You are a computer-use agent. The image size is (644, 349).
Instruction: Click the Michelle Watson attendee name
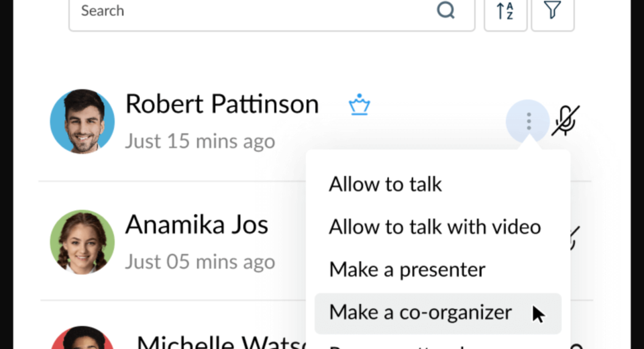[x=221, y=342]
